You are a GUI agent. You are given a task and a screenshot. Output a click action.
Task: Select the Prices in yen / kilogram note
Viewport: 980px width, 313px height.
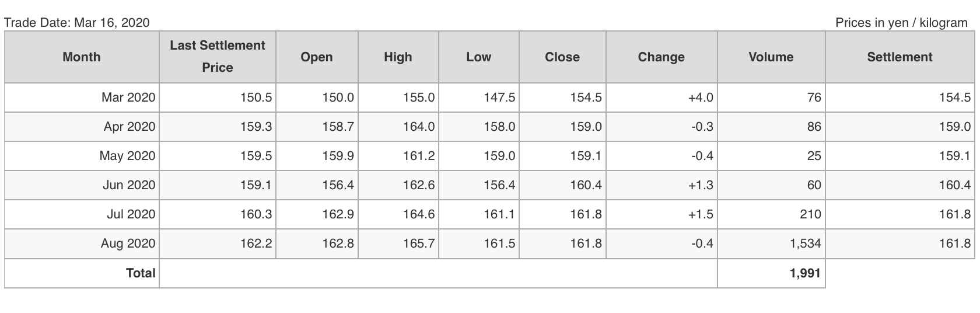[x=901, y=22]
